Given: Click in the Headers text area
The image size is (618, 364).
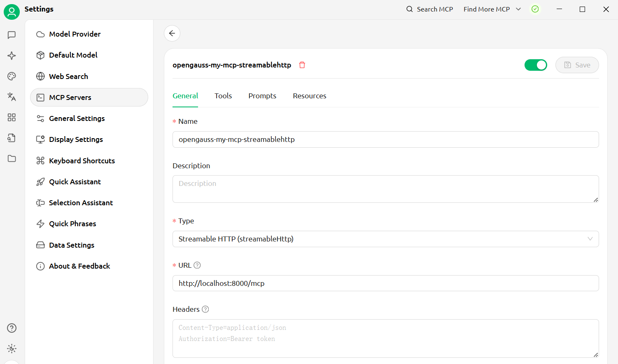Looking at the screenshot, I should [x=385, y=338].
